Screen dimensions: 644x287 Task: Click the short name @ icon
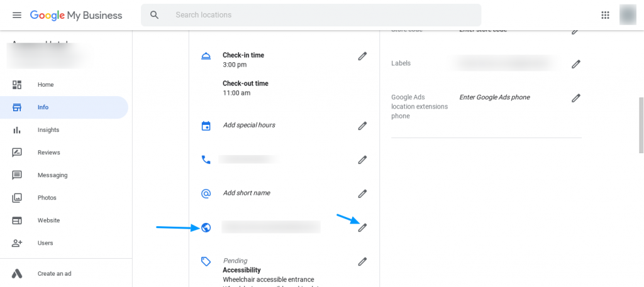(x=206, y=193)
